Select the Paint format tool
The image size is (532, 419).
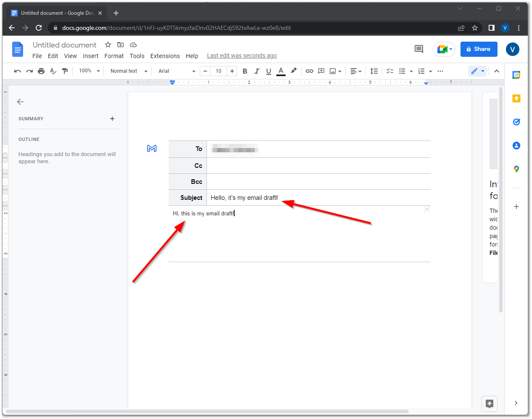point(65,71)
